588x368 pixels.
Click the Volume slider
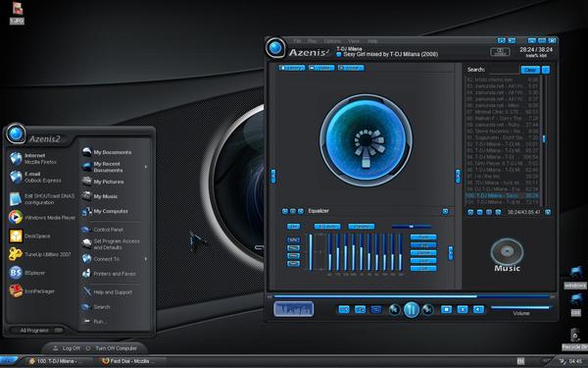[521, 307]
